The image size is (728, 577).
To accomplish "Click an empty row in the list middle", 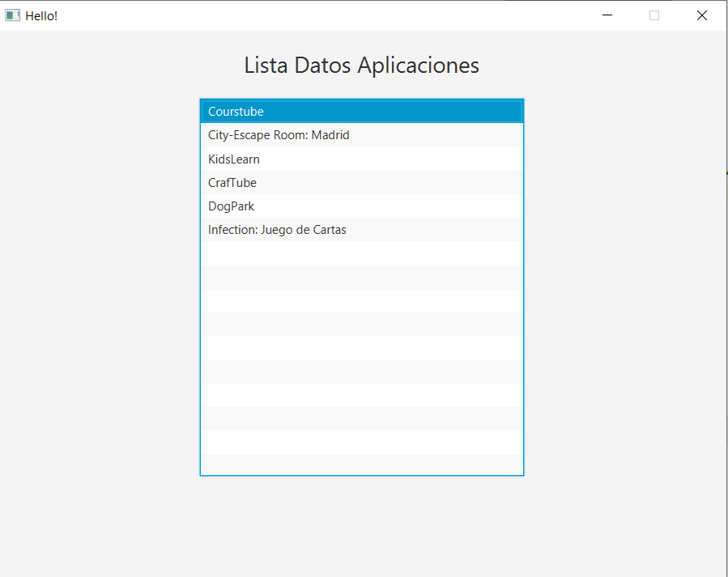I will coord(361,348).
